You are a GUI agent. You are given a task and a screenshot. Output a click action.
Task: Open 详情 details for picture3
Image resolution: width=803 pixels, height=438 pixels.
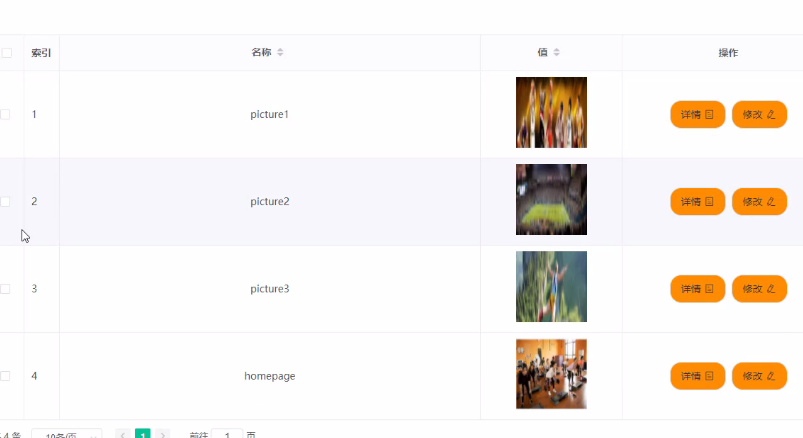coord(698,289)
